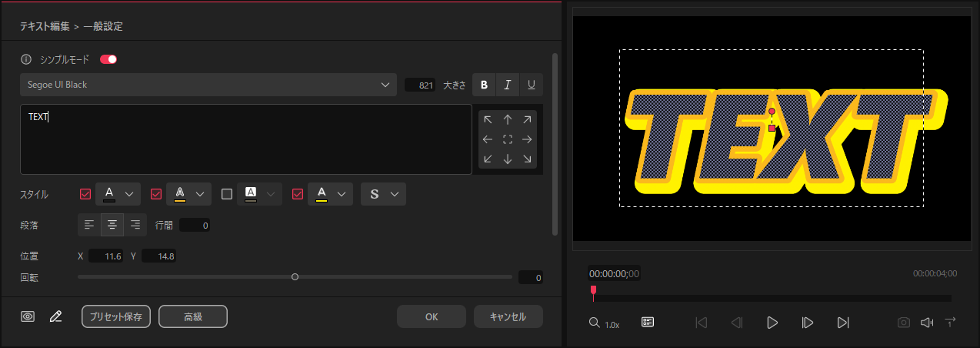980x348 pixels.
Task: Click the preview volume speaker icon
Action: [x=927, y=323]
